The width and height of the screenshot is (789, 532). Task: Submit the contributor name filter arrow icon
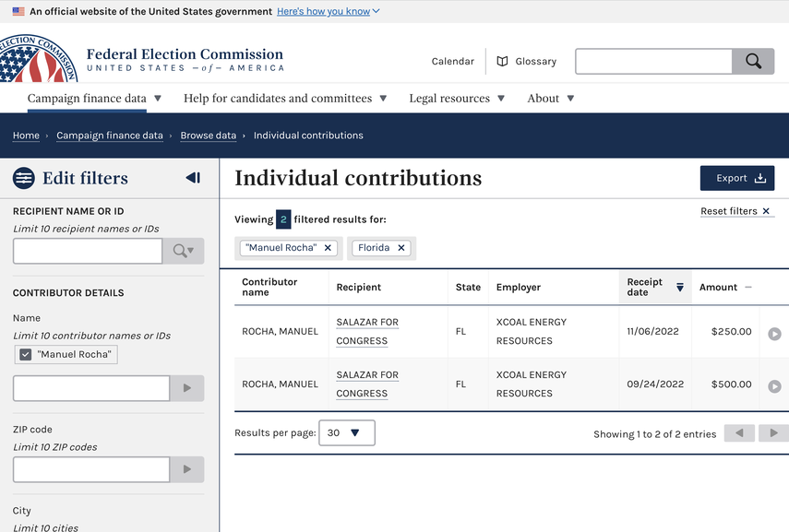[x=186, y=388]
